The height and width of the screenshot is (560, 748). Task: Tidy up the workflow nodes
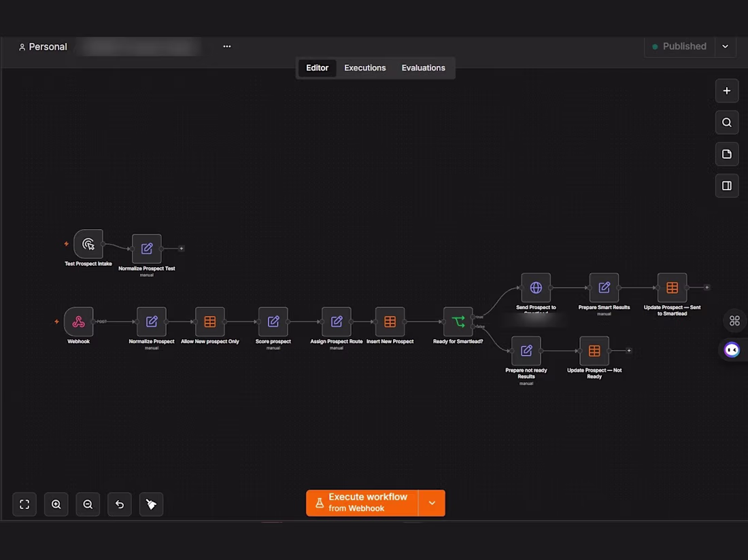[x=151, y=504]
